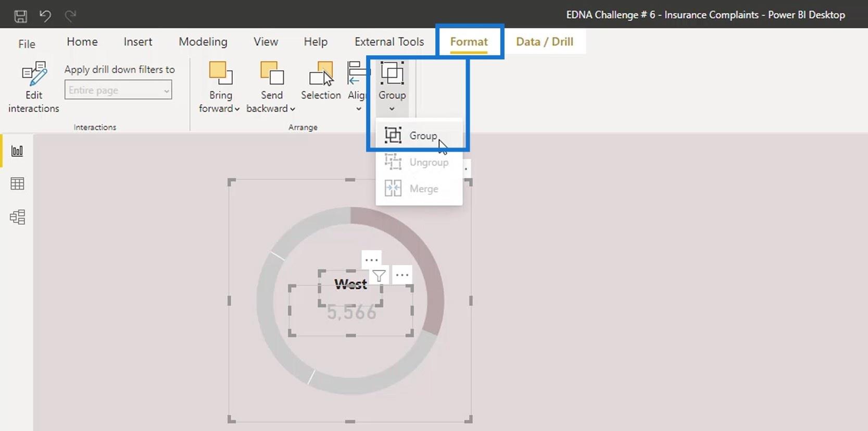Switch to Model view in the sidebar
Image resolution: width=868 pixels, height=431 pixels.
click(17, 217)
